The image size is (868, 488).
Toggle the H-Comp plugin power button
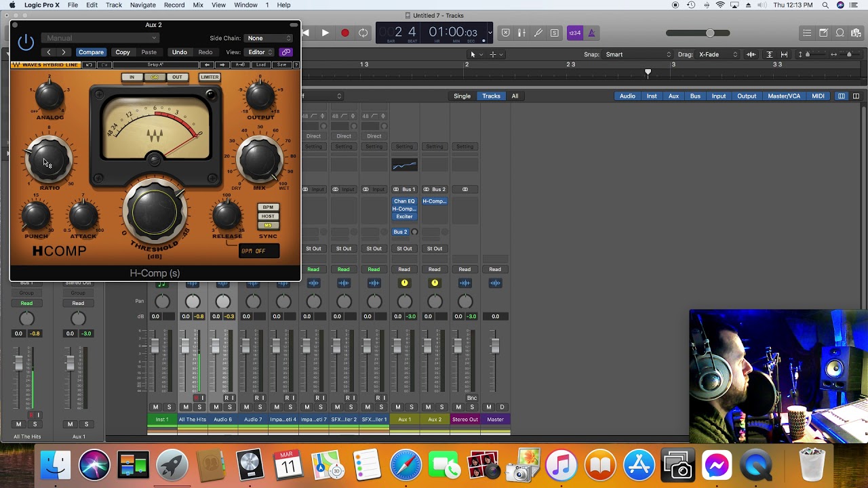(x=26, y=43)
